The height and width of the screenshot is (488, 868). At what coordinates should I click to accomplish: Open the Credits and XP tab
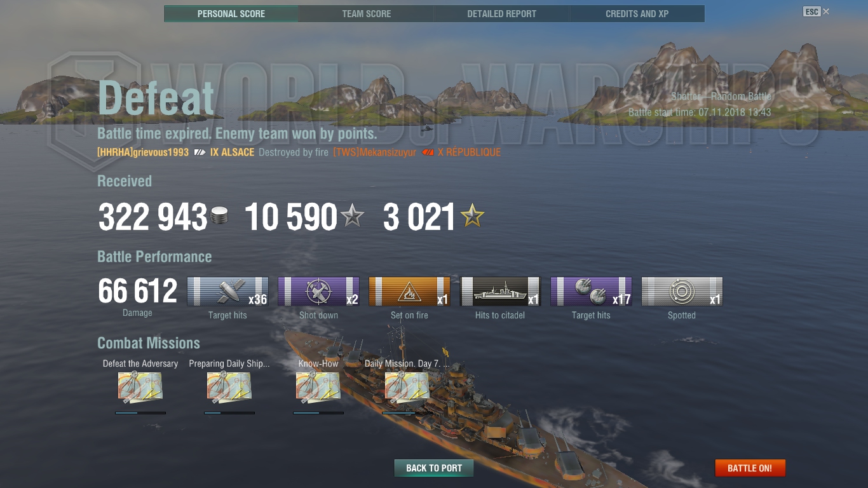[x=637, y=13]
